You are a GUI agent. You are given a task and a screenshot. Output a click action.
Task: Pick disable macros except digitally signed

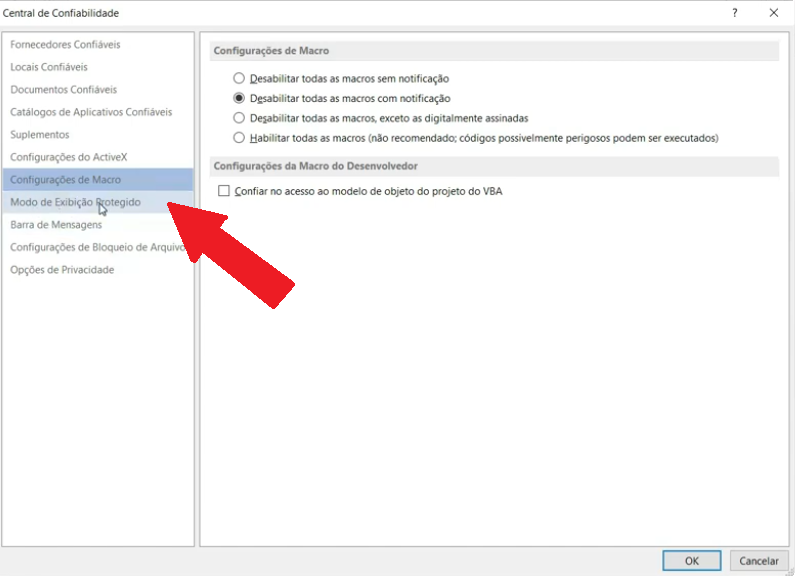239,118
